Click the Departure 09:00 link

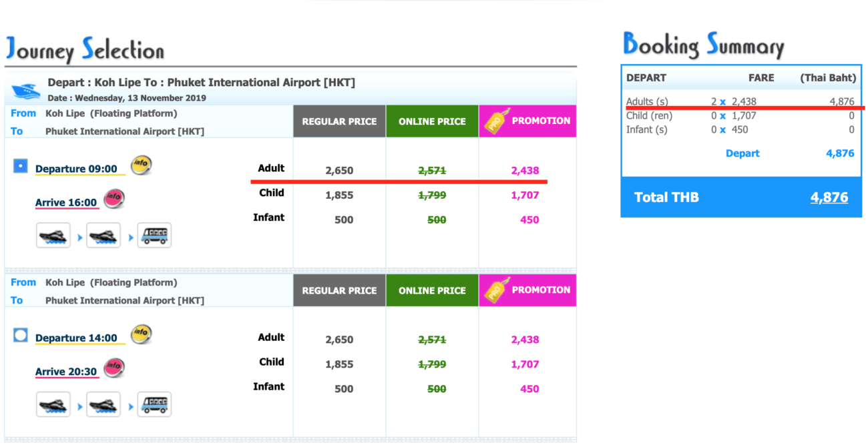[x=76, y=169]
